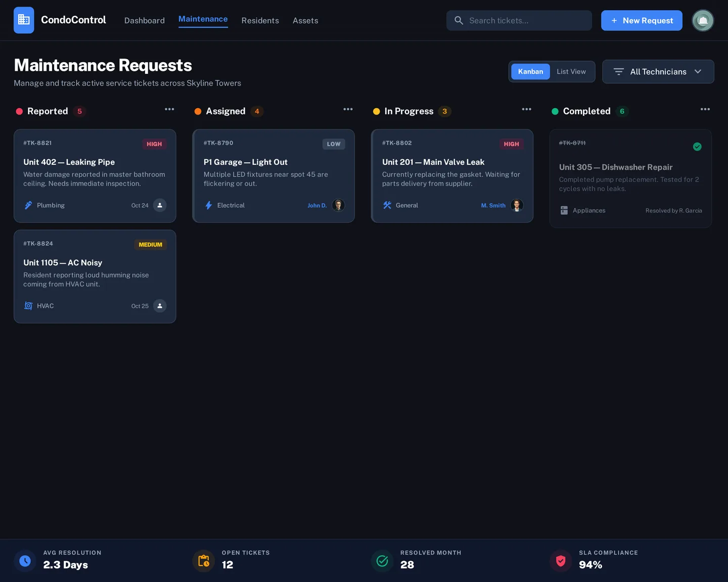The height and width of the screenshot is (582, 728).
Task: Open the search tickets magnifier icon
Action: pos(459,20)
